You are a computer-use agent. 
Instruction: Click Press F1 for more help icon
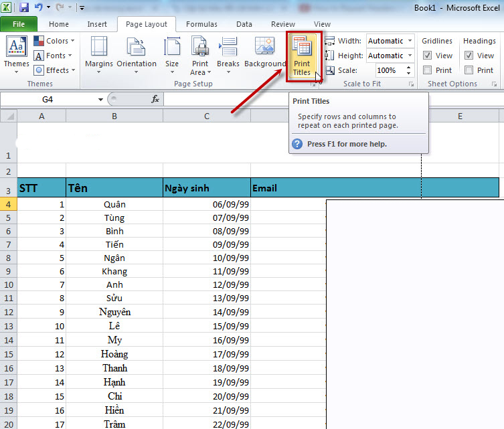point(297,144)
